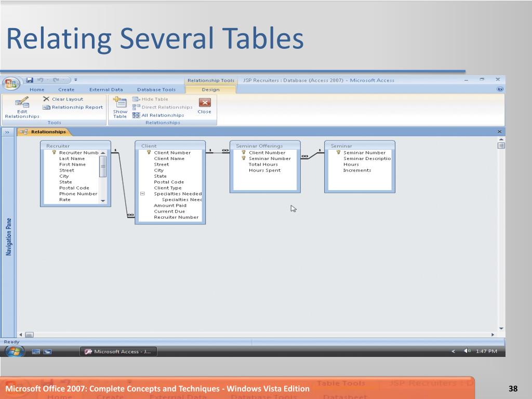The width and height of the screenshot is (532, 399).
Task: Click Recruiter table scroll down arrow
Action: coord(103,201)
